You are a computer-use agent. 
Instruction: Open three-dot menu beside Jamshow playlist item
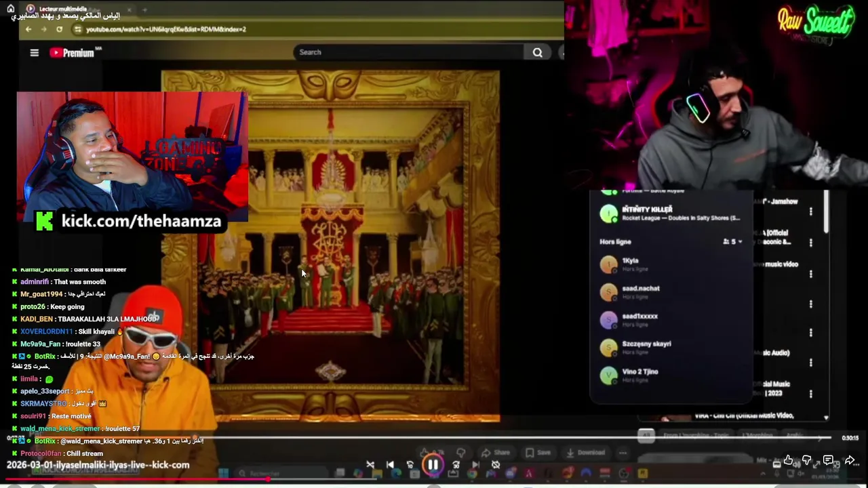(810, 211)
